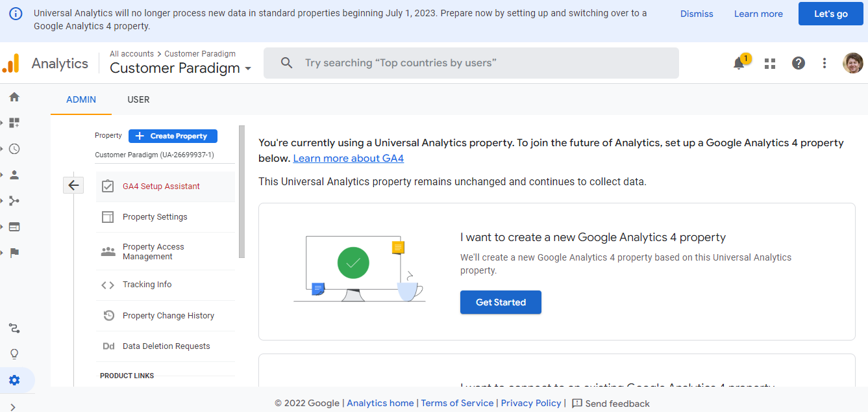Open the Acquisition reports icon

(x=14, y=200)
